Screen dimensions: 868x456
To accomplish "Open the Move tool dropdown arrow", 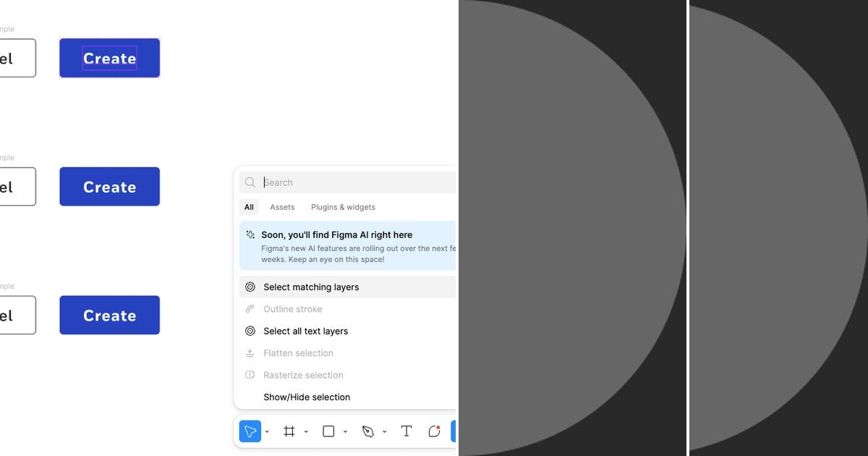I will pyautogui.click(x=267, y=431).
